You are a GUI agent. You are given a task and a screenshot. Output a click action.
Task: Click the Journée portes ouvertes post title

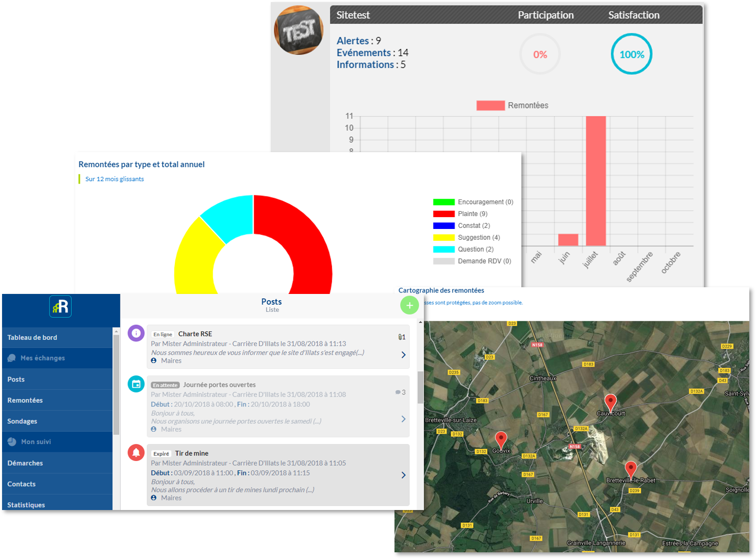pyautogui.click(x=219, y=385)
